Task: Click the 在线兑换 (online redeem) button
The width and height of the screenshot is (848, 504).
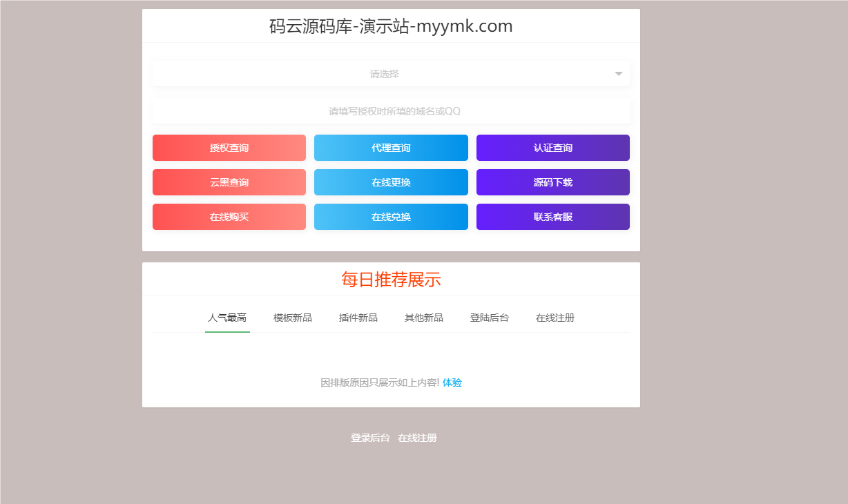Action: point(391,216)
